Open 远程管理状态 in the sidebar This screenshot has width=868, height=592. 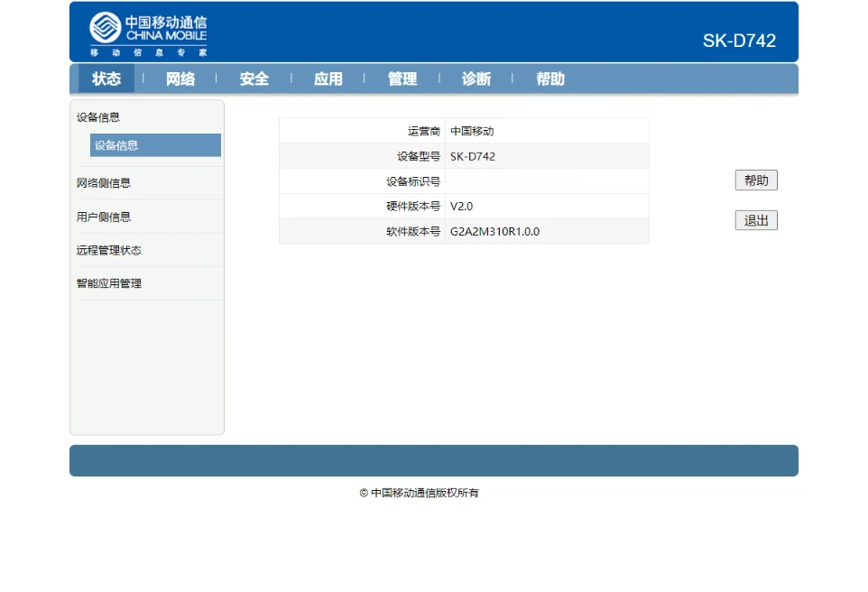coord(109,250)
